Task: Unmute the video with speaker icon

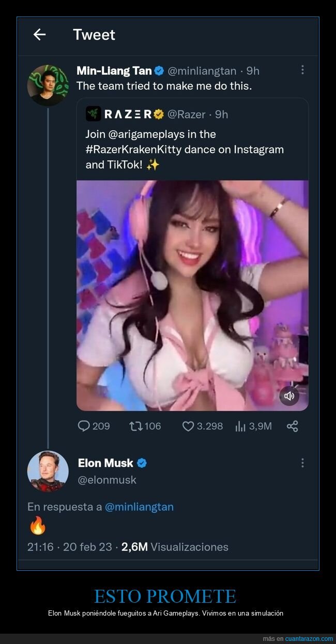Action: (289, 396)
